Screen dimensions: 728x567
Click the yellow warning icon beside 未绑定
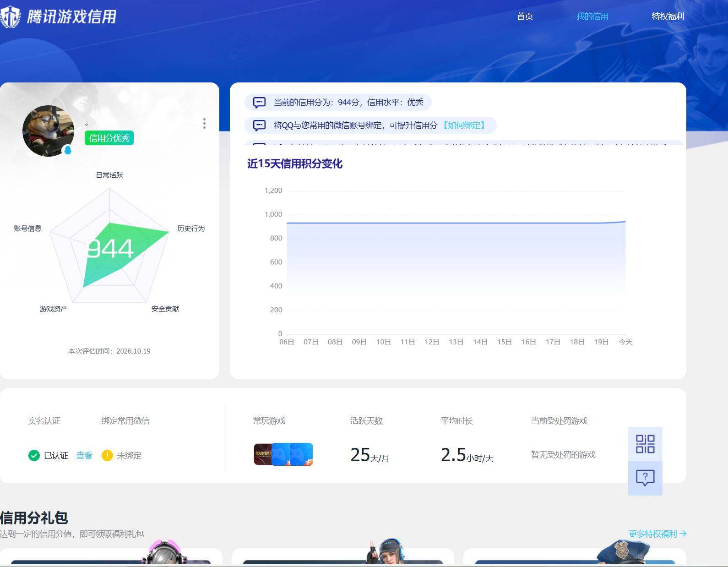[x=107, y=455]
